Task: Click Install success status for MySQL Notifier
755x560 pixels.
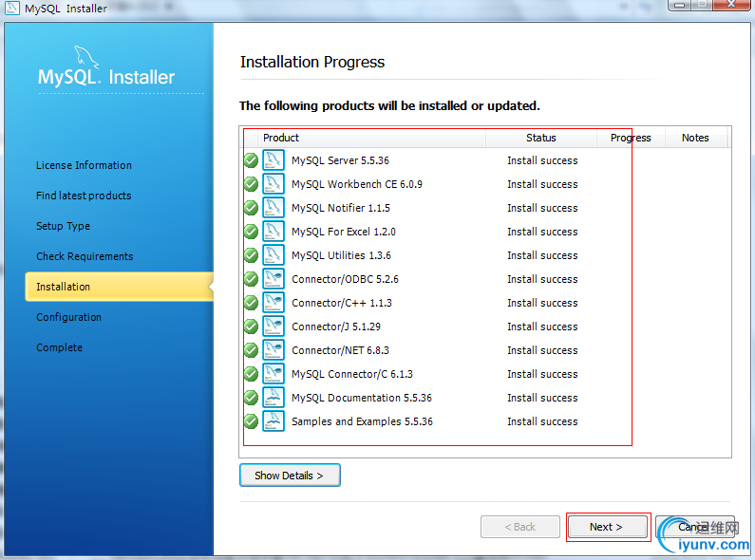Action: click(x=542, y=208)
